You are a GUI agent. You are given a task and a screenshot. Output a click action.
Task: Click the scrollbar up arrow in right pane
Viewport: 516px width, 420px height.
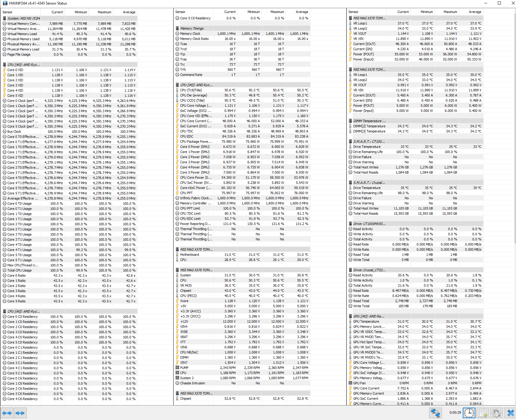(x=514, y=10)
